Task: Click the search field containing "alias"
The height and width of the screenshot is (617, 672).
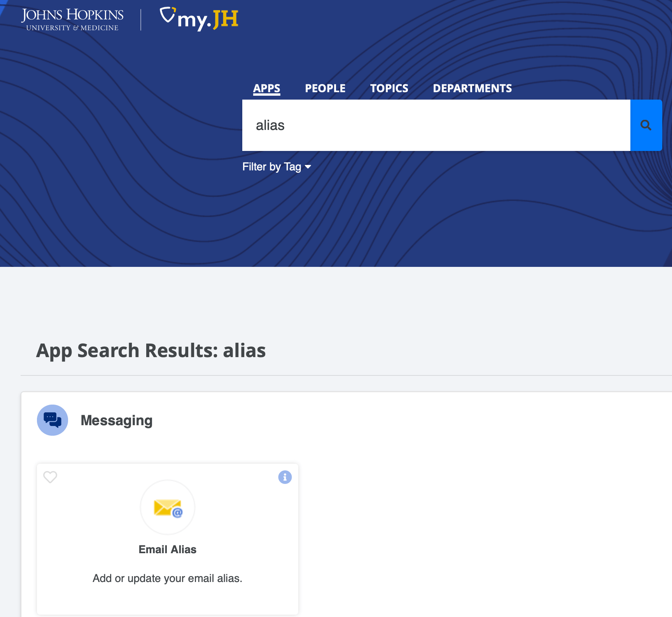Action: coord(436,125)
